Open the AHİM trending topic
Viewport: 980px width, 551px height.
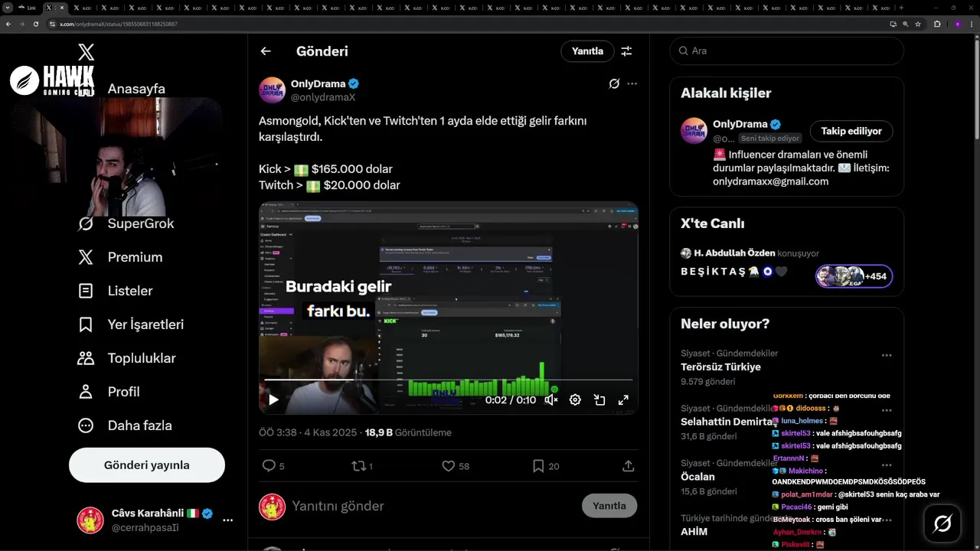pyautogui.click(x=694, y=532)
